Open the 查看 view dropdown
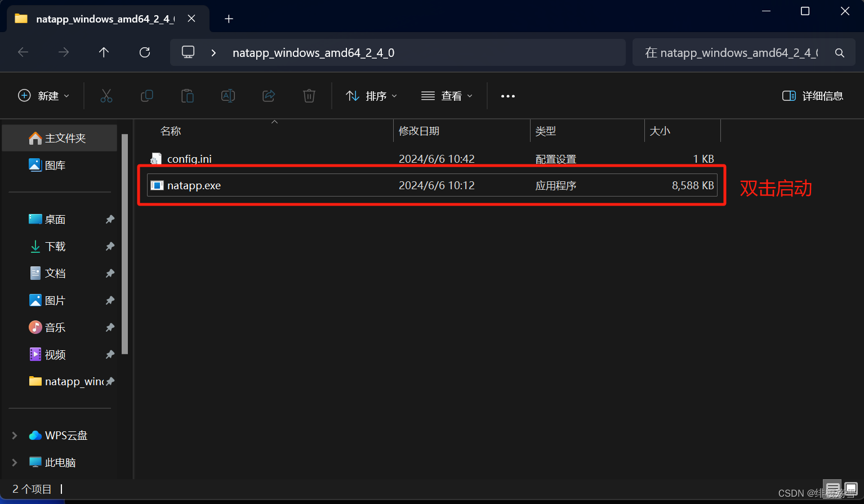864x504 pixels. pos(447,96)
